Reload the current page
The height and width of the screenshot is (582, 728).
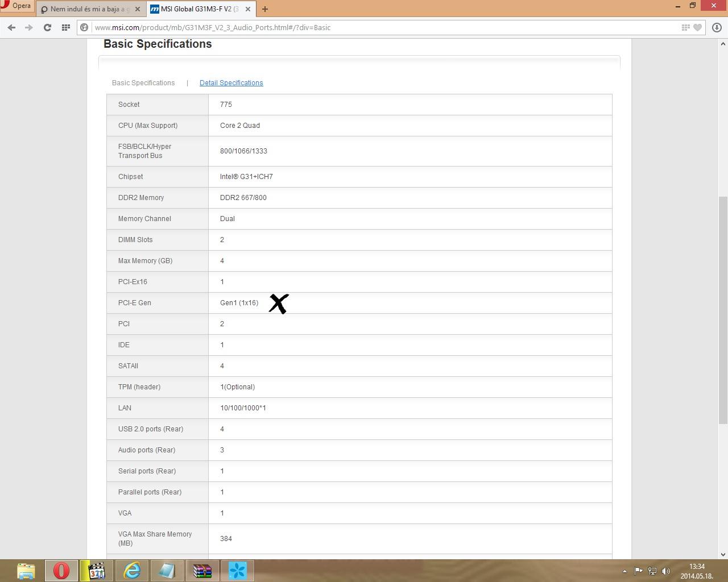(x=47, y=27)
